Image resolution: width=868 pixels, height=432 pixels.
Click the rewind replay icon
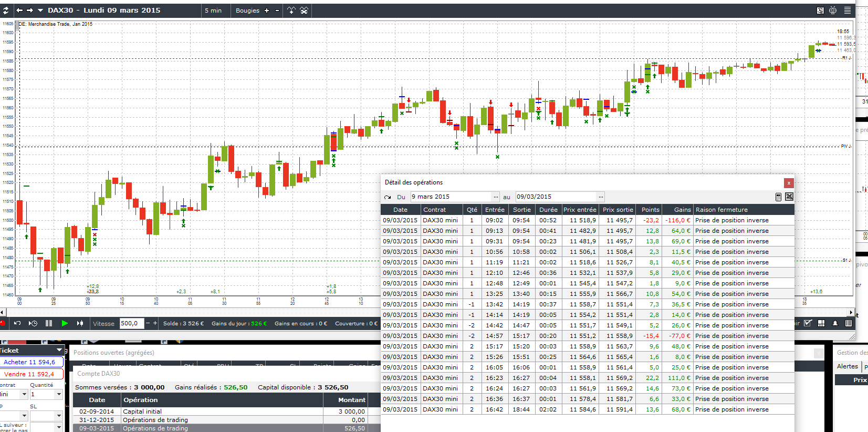point(17,323)
